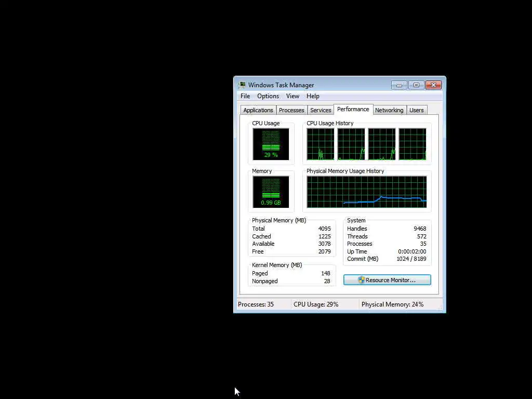Click the Paged kernel memory value 148
Viewport: 532px width, 399px height.
[326, 273]
